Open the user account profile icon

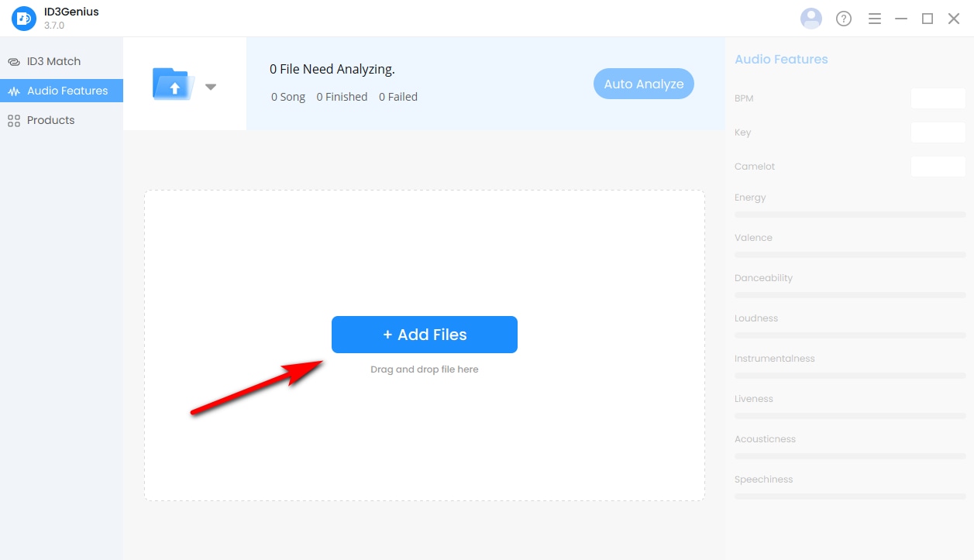click(811, 19)
